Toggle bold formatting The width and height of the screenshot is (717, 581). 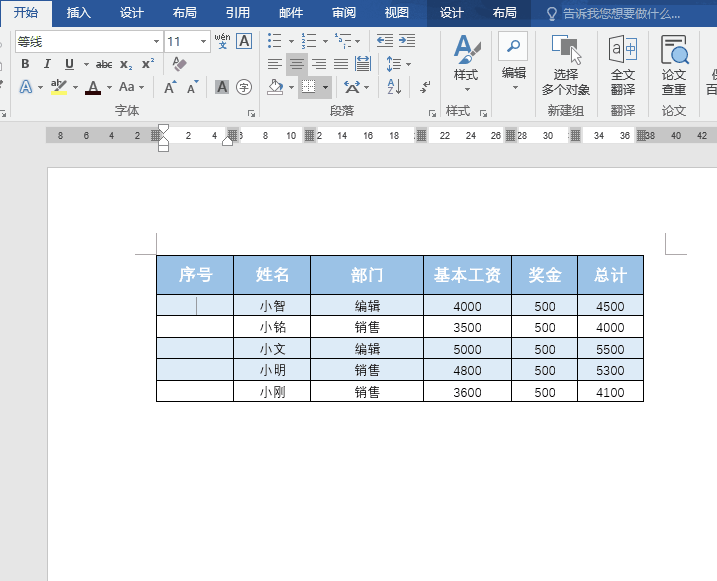click(x=25, y=64)
